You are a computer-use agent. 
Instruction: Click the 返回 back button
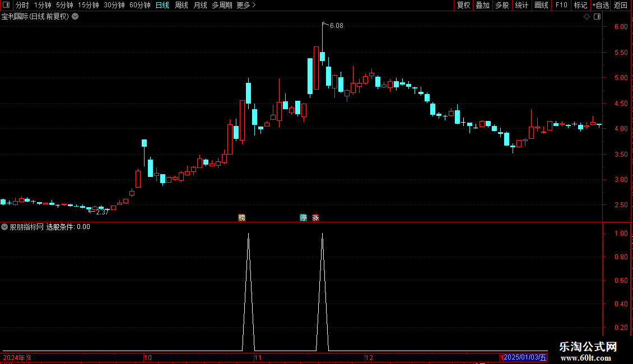point(621,5)
